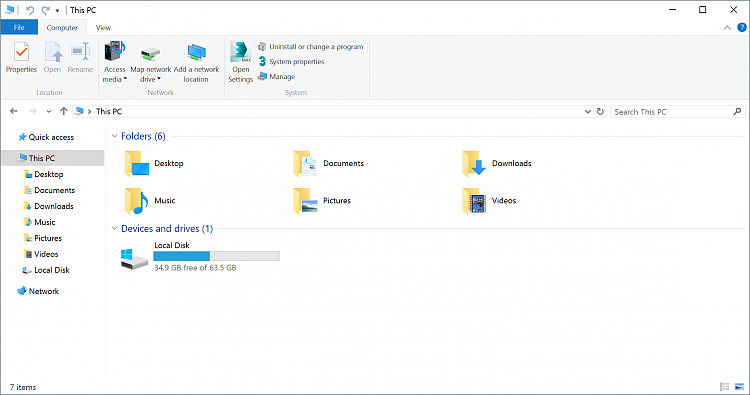Open Properties in the Location ribbon group

[x=21, y=57]
